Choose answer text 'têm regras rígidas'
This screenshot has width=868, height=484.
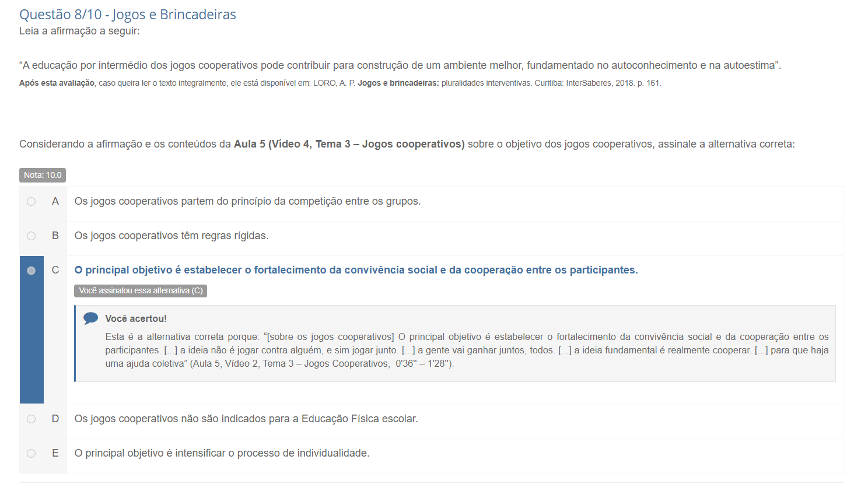tap(171, 236)
